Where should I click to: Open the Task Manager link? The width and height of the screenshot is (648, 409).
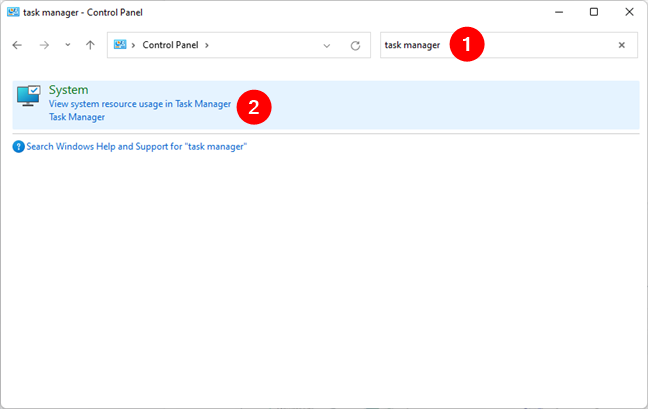coord(77,117)
